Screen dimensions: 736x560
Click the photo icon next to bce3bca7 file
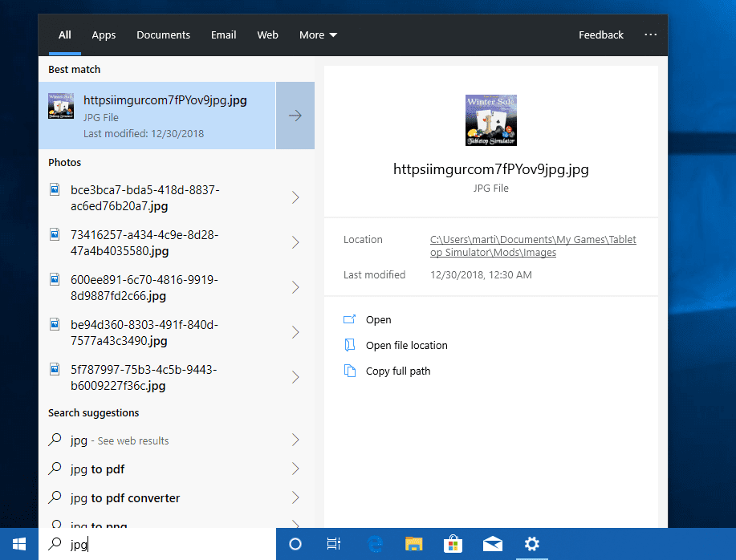pos(54,190)
